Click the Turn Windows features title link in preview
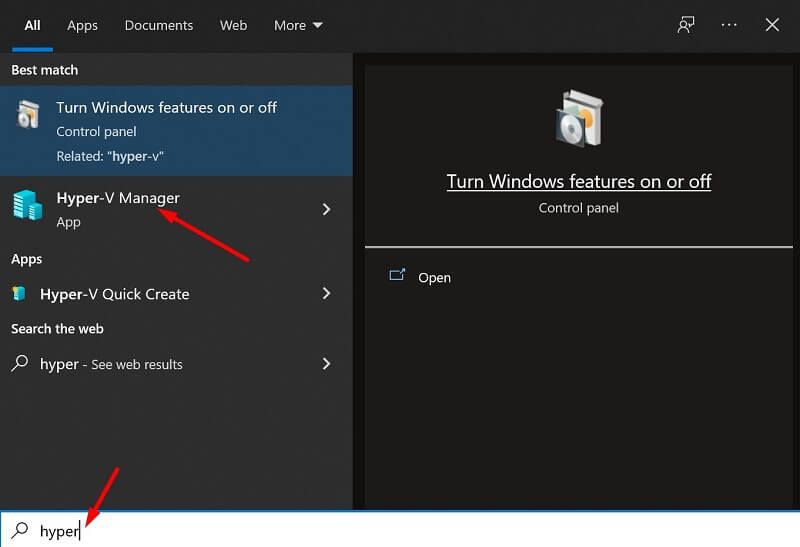This screenshot has height=547, width=800. click(x=579, y=182)
